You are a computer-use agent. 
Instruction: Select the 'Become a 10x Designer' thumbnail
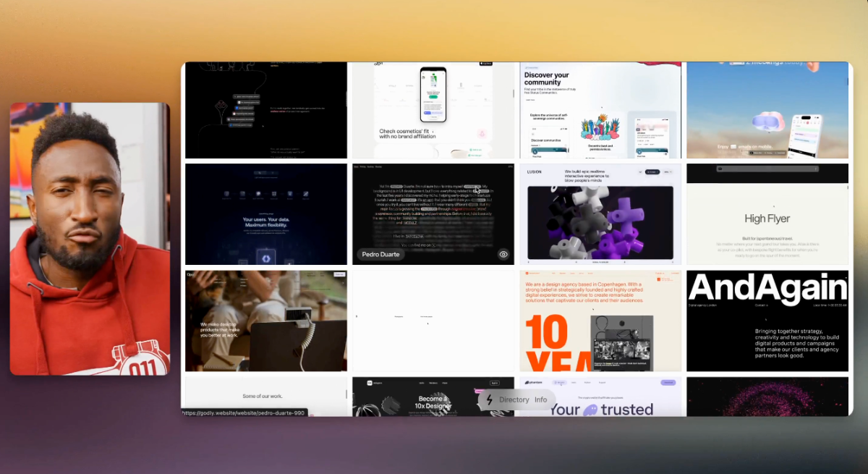pyautogui.click(x=412, y=397)
